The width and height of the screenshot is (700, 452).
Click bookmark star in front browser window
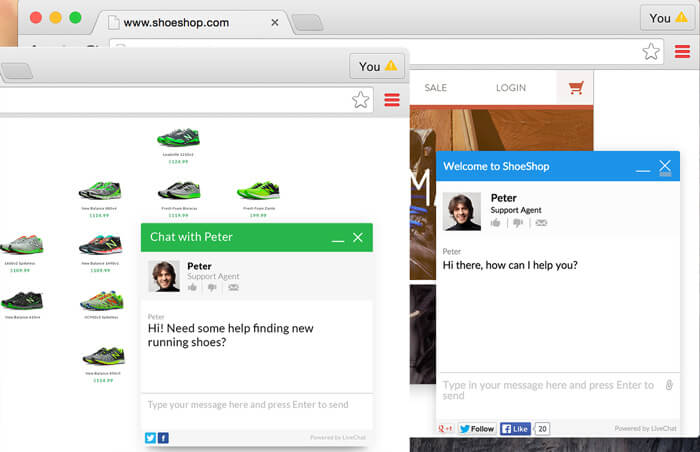[361, 100]
